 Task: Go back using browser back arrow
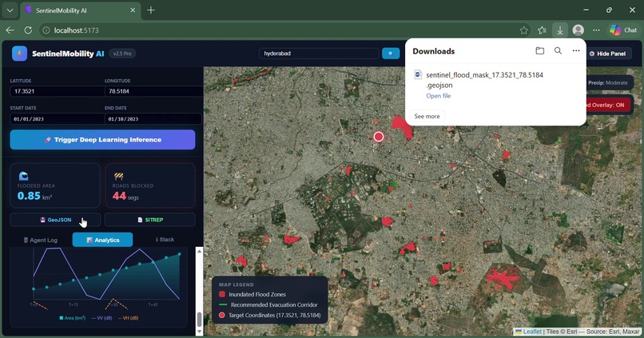[x=10, y=30]
